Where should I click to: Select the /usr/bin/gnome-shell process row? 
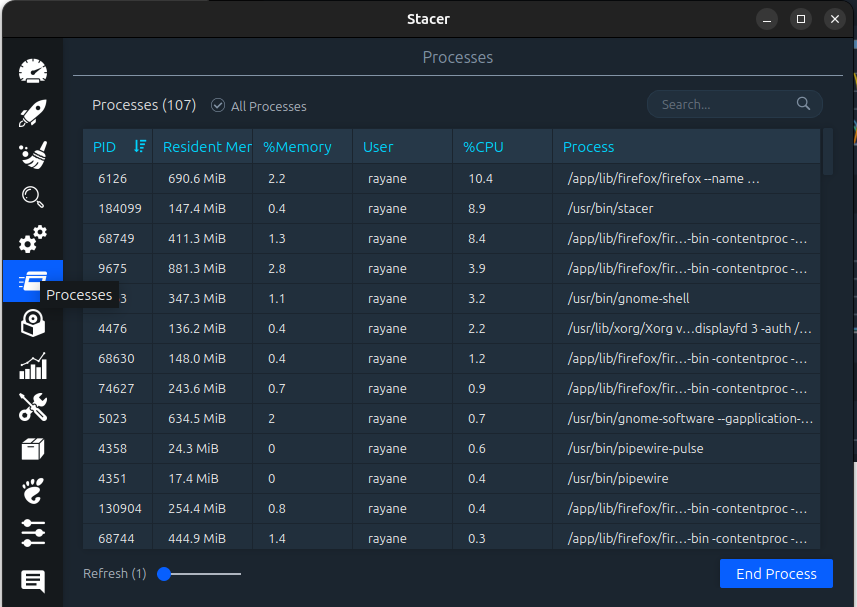(451, 299)
